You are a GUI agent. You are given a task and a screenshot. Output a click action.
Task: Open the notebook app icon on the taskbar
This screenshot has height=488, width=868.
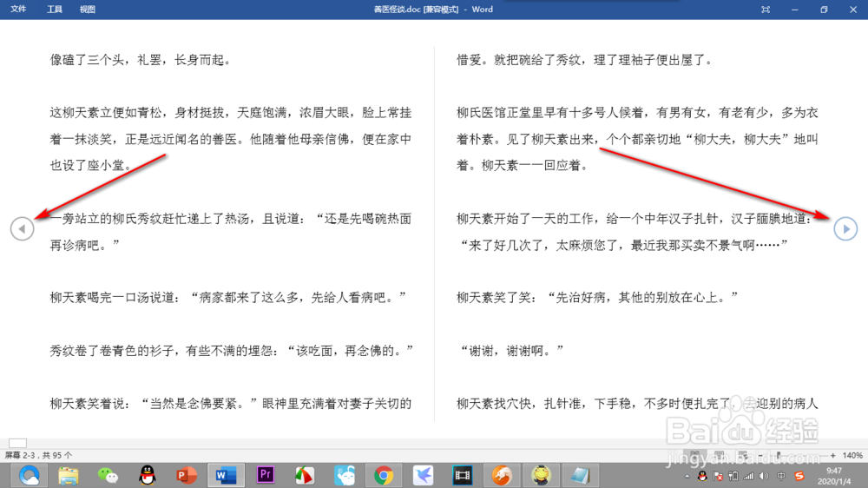[580, 475]
